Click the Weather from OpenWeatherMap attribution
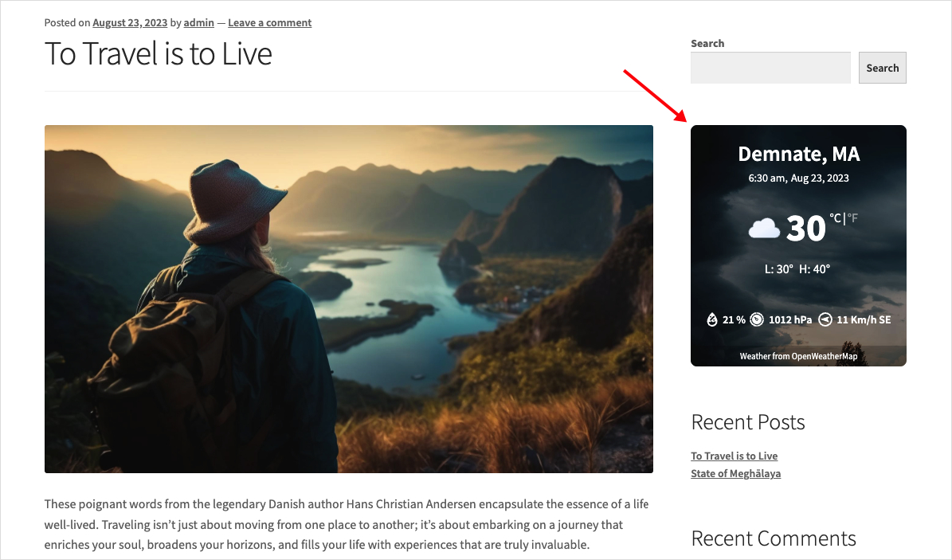The height and width of the screenshot is (560, 952). coord(798,356)
